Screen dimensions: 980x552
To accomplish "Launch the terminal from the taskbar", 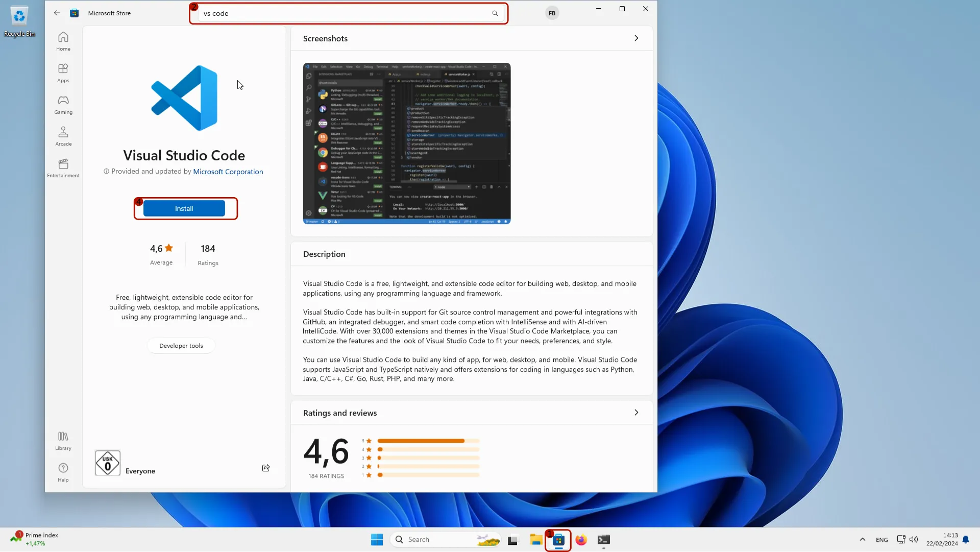I will pyautogui.click(x=604, y=540).
